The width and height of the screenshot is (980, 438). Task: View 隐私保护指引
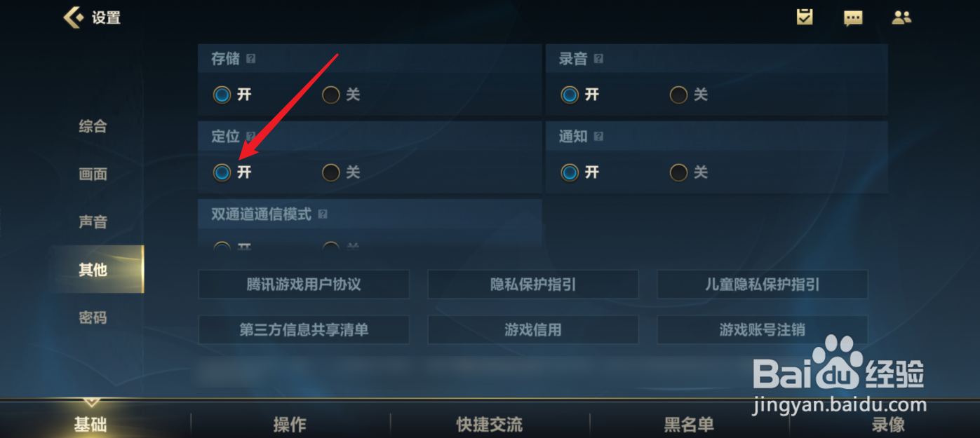[533, 285]
